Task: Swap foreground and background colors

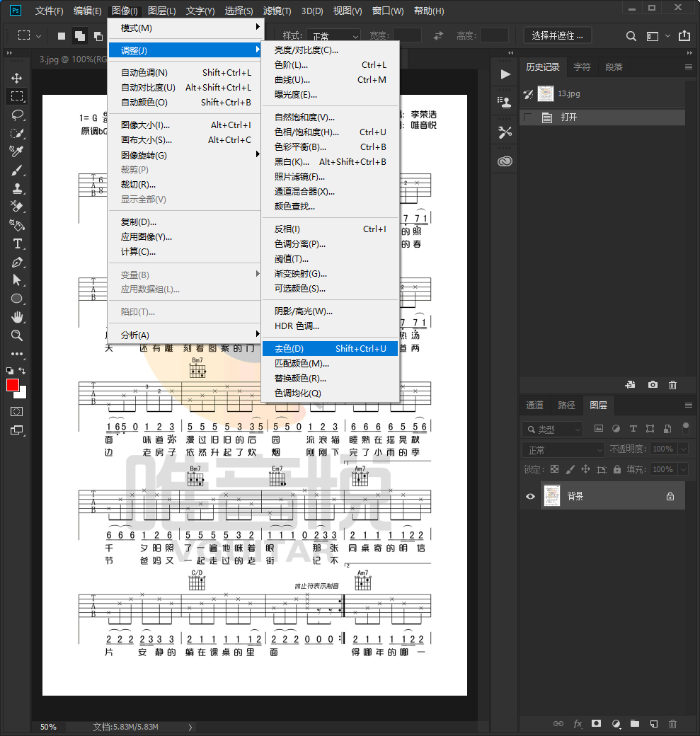Action: (22, 370)
